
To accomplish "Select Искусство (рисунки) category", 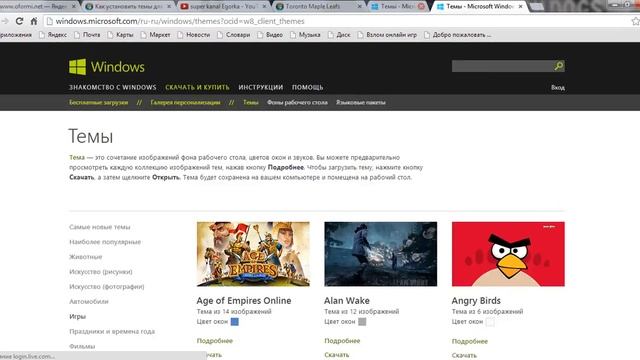I will (100, 271).
